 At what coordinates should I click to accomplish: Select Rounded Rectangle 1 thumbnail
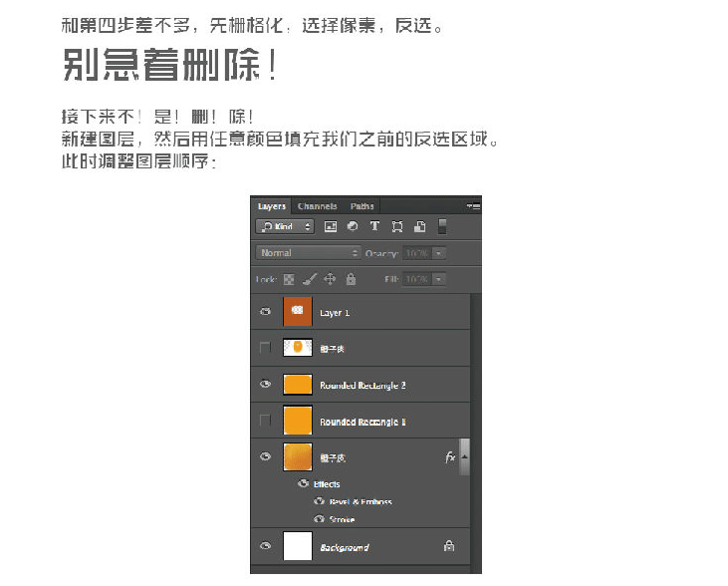click(x=298, y=421)
